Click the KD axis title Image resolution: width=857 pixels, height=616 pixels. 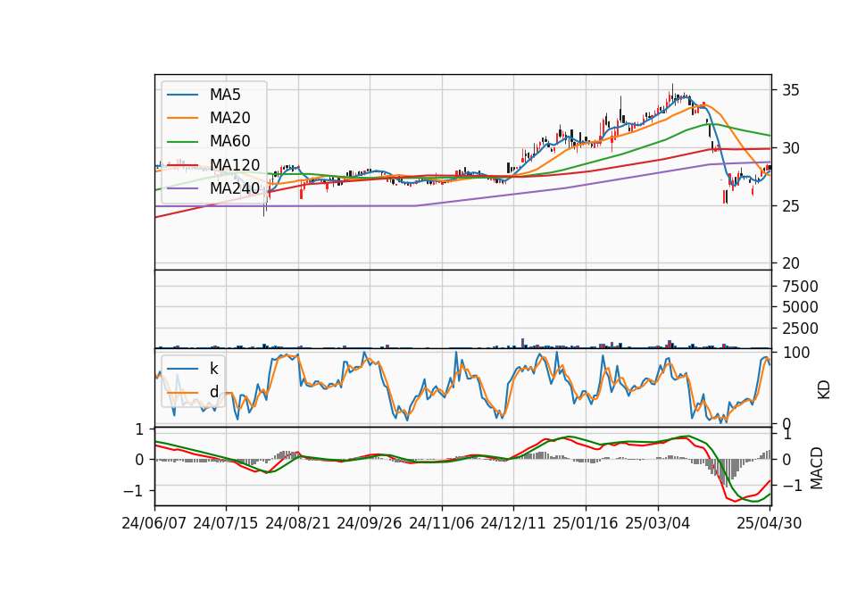pyautogui.click(x=824, y=390)
